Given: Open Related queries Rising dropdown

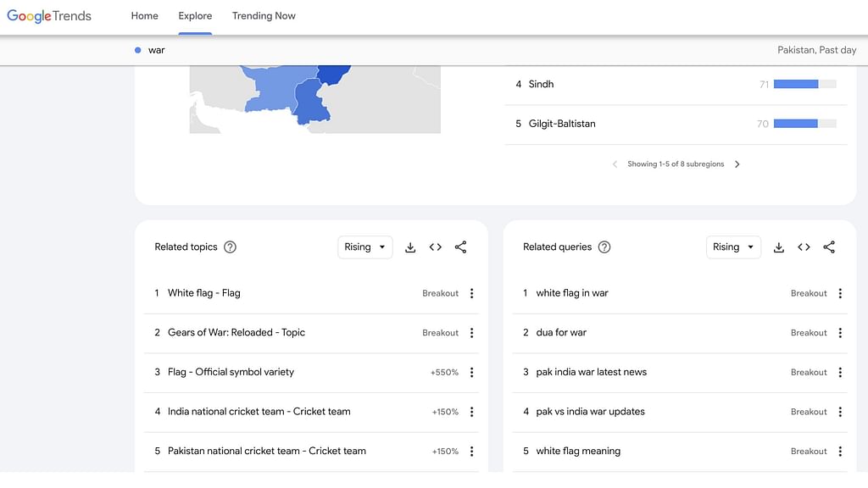Looking at the screenshot, I should tap(733, 247).
